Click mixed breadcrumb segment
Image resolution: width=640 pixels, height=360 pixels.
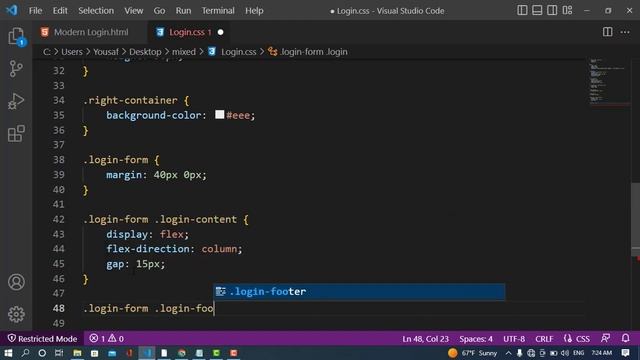[184, 52]
